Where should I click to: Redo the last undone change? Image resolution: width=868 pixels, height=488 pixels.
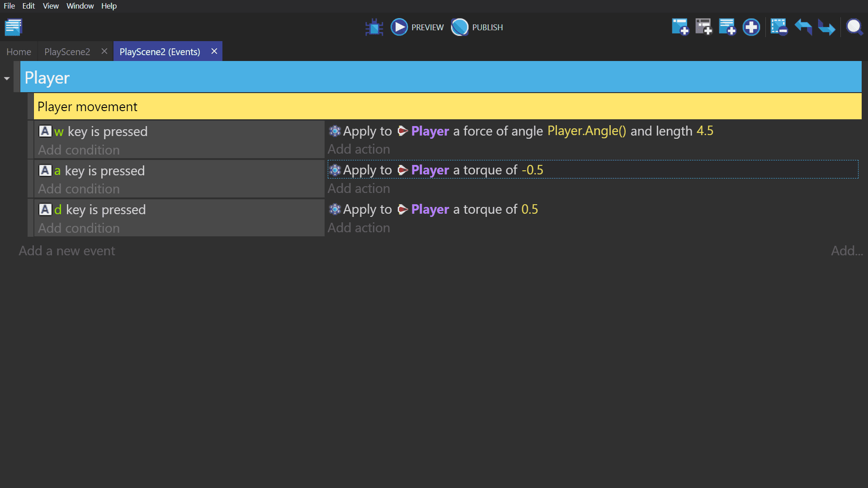coord(826,27)
